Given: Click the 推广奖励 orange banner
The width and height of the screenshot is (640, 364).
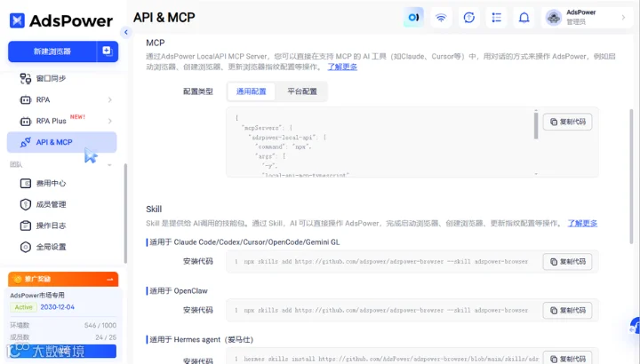Looking at the screenshot, I should [63, 279].
